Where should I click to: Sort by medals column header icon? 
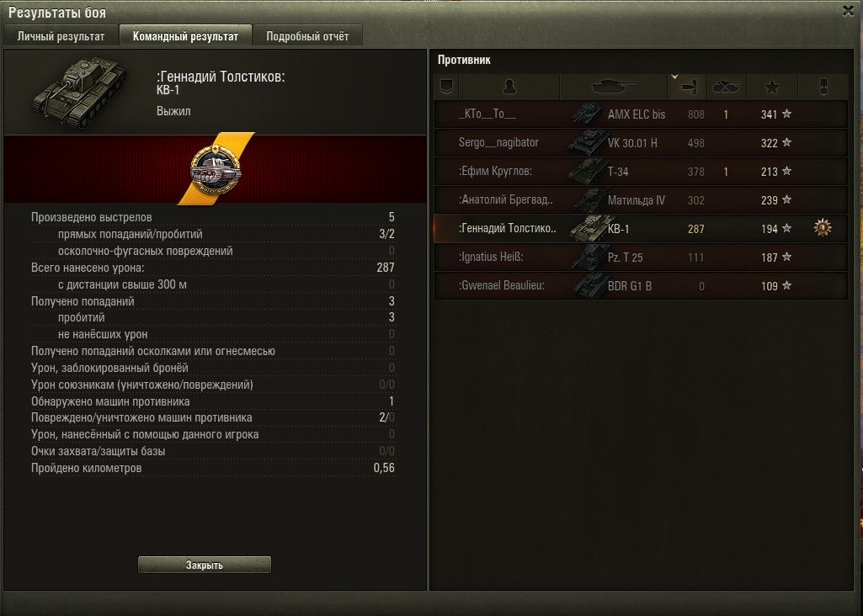pos(823,87)
